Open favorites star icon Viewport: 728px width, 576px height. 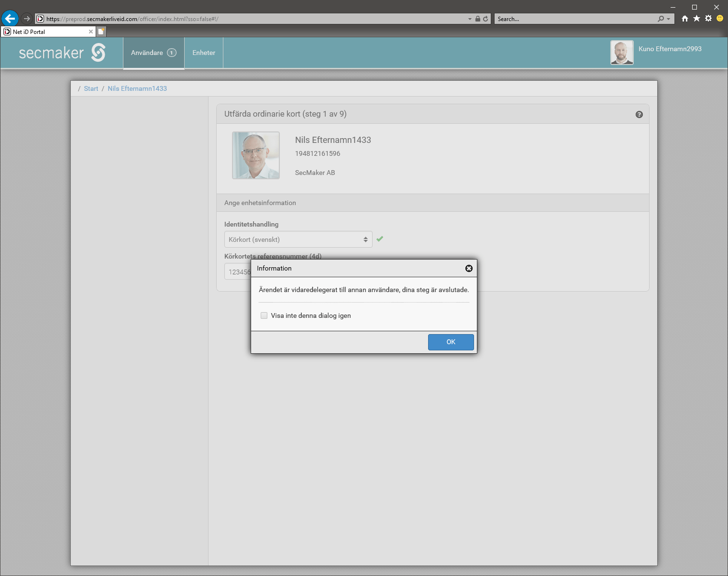696,19
